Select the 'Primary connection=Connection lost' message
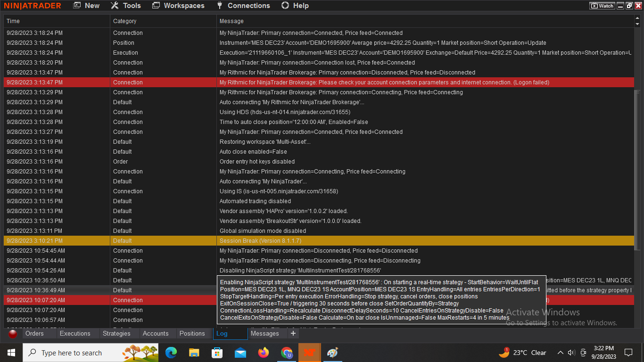The width and height of the screenshot is (644, 362). point(317,63)
